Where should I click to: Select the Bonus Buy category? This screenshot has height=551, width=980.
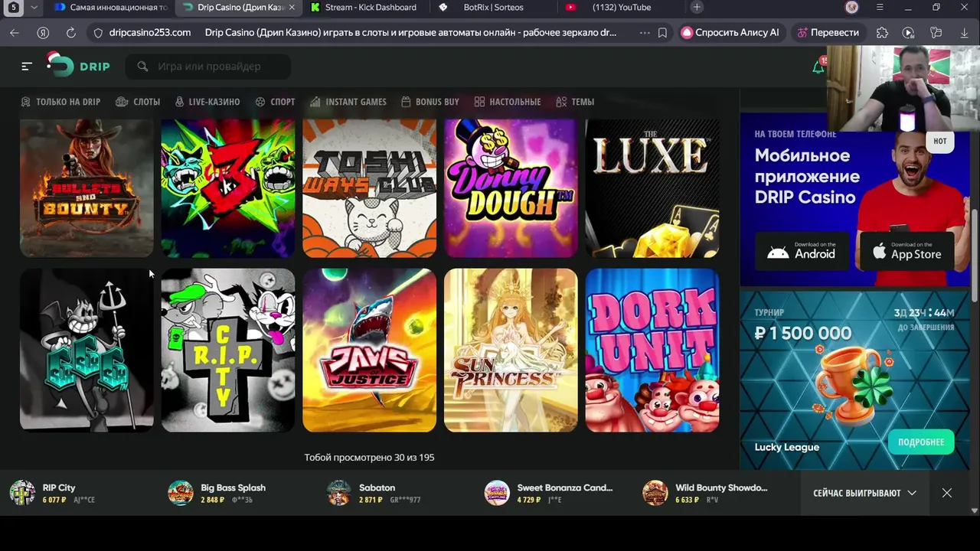click(430, 102)
